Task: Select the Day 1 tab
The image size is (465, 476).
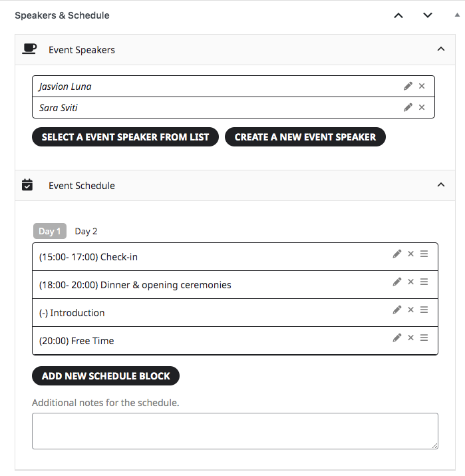Action: (50, 231)
